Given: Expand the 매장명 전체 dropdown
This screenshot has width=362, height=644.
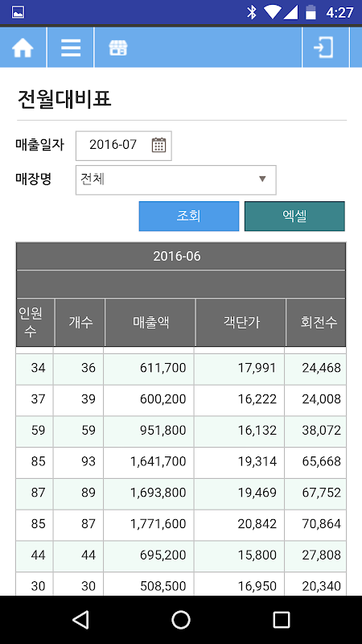Looking at the screenshot, I should (x=175, y=180).
